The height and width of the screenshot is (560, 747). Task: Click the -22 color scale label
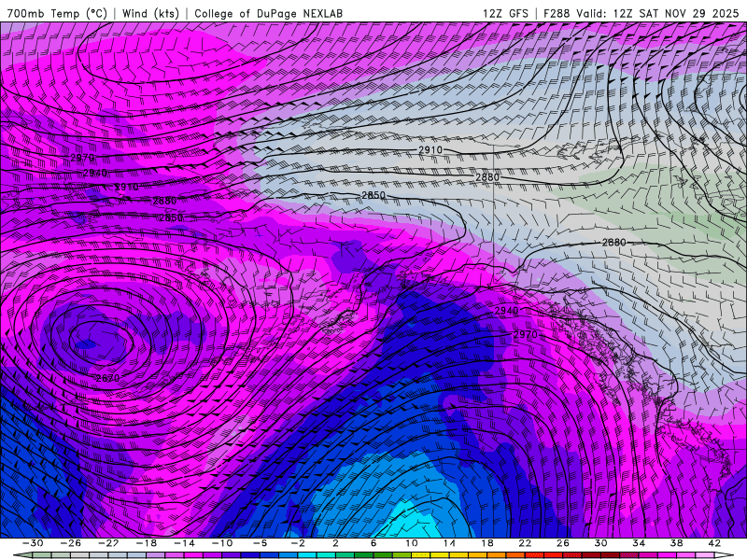pyautogui.click(x=108, y=543)
